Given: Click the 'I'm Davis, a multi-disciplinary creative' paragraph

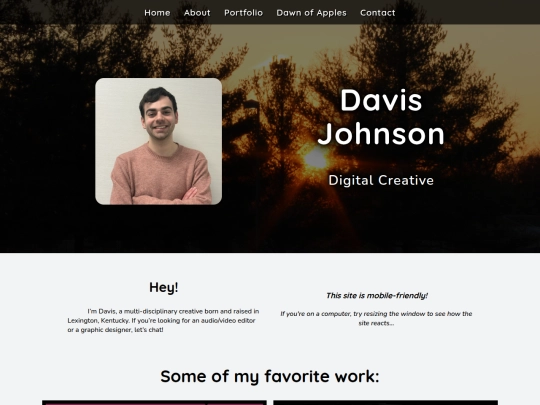Looking at the screenshot, I should coord(164,320).
